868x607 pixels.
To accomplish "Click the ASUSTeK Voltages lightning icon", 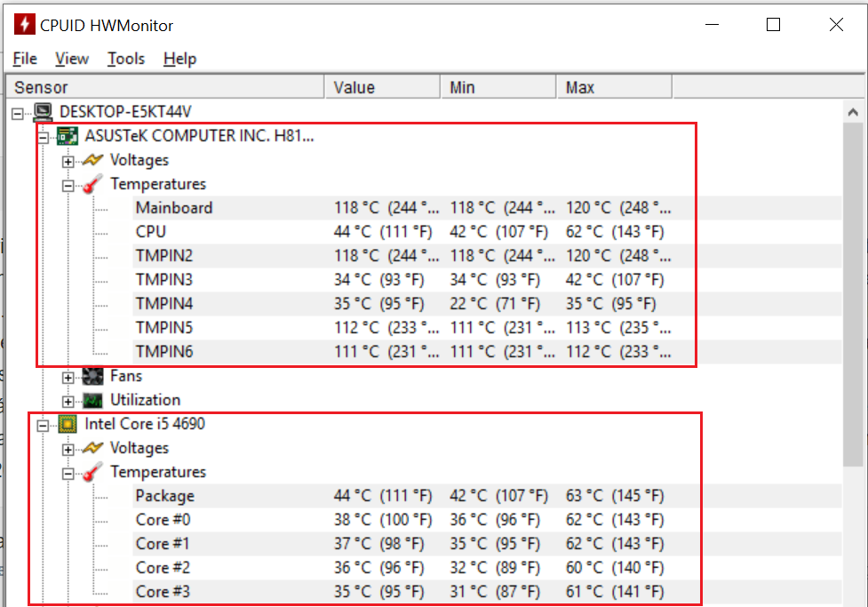I will click(92, 160).
